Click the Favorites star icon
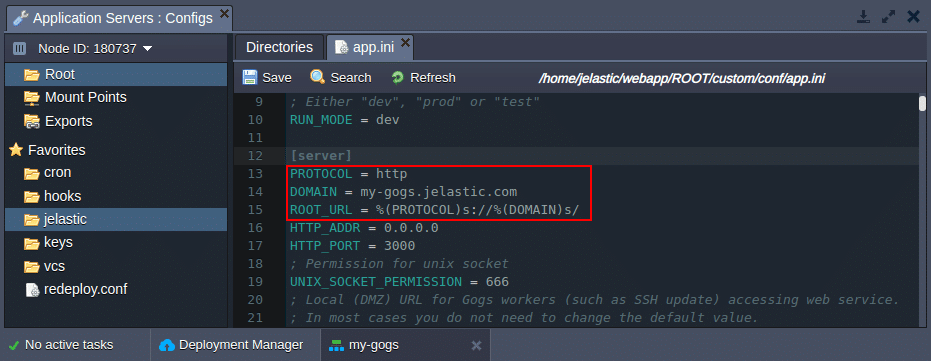This screenshot has height=361, width=931. point(16,150)
